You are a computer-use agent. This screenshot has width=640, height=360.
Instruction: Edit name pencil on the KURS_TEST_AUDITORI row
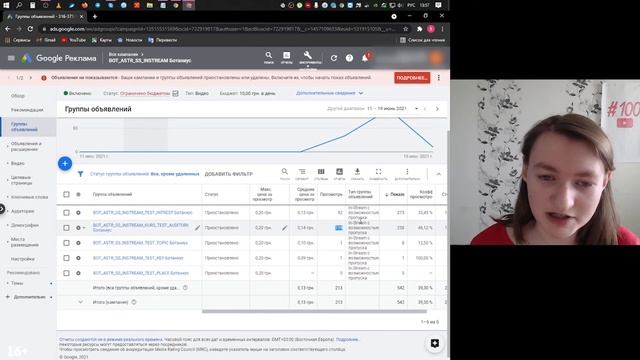197,228
